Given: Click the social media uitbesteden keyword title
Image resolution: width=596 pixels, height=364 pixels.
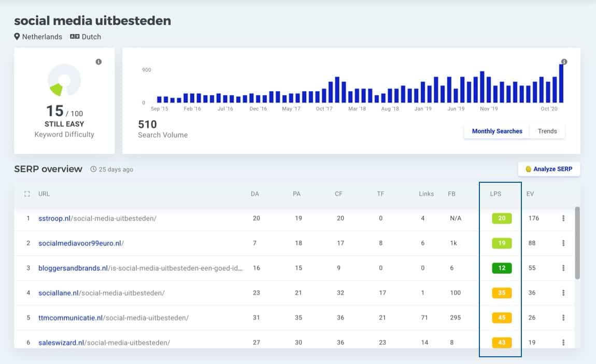Looking at the screenshot, I should tap(92, 21).
